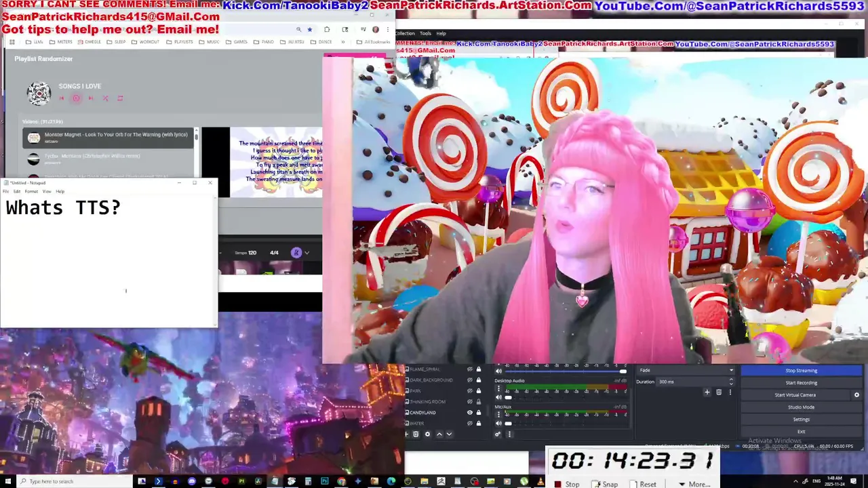Image resolution: width=868 pixels, height=488 pixels.
Task: Open the METERS bookmark folder
Action: pos(61,42)
